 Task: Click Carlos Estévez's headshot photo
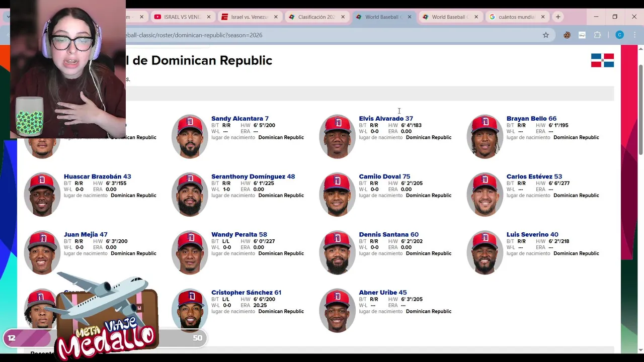click(x=485, y=194)
